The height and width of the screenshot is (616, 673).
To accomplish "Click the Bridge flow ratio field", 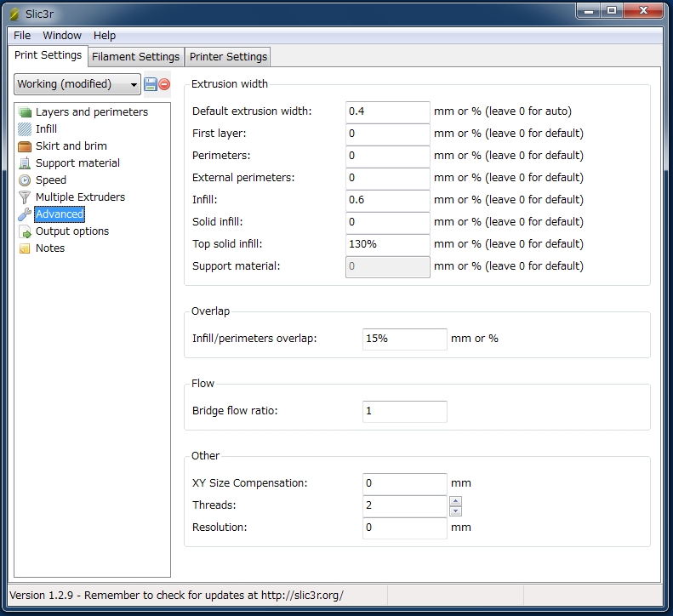I will (x=405, y=411).
